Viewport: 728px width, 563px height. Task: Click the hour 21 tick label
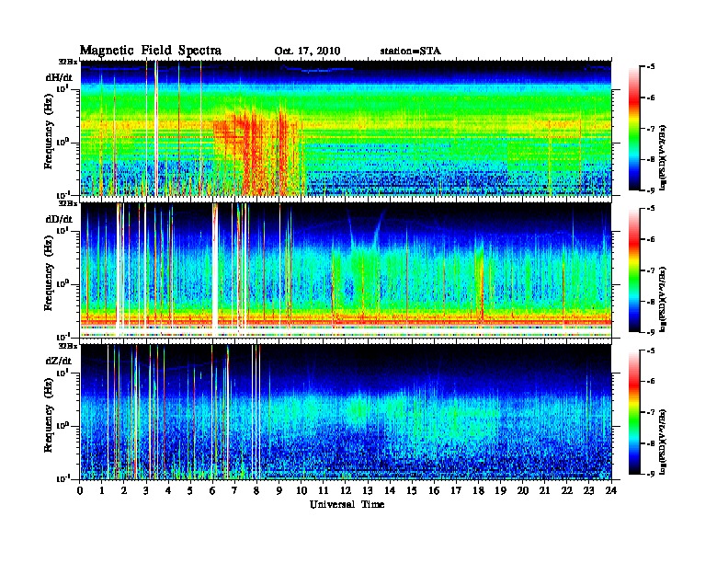[x=544, y=491]
